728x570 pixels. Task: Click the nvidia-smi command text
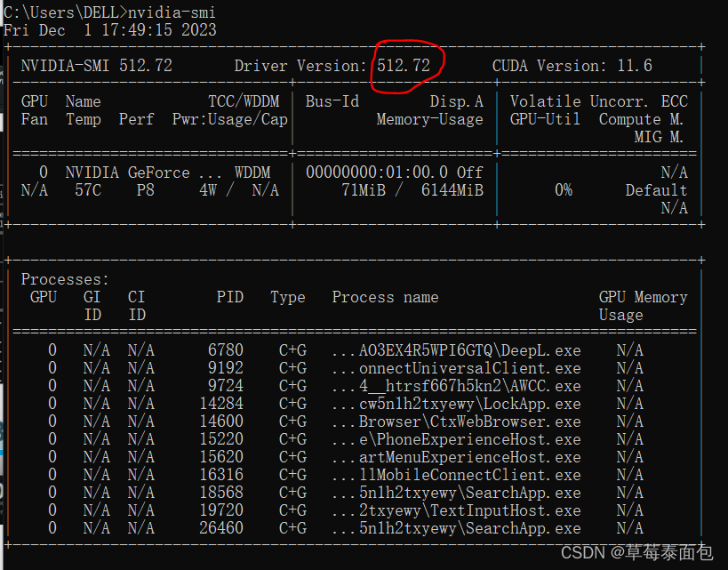pyautogui.click(x=172, y=12)
